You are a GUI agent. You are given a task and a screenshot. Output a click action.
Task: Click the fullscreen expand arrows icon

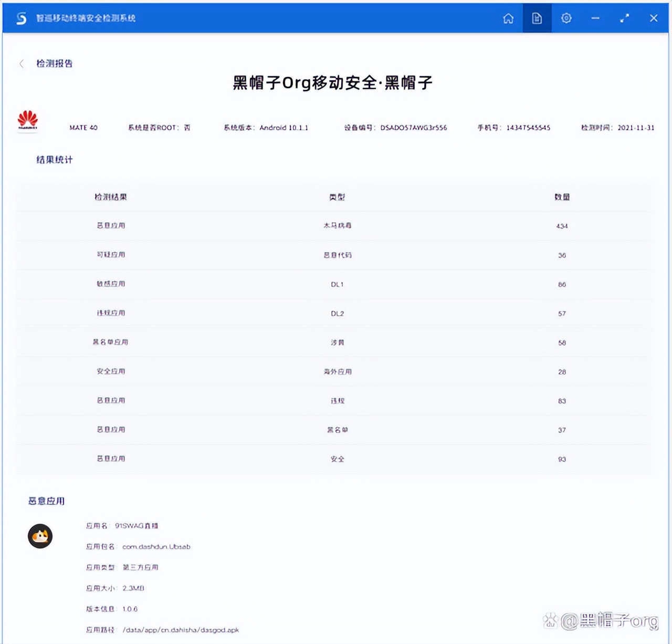pyautogui.click(x=625, y=18)
